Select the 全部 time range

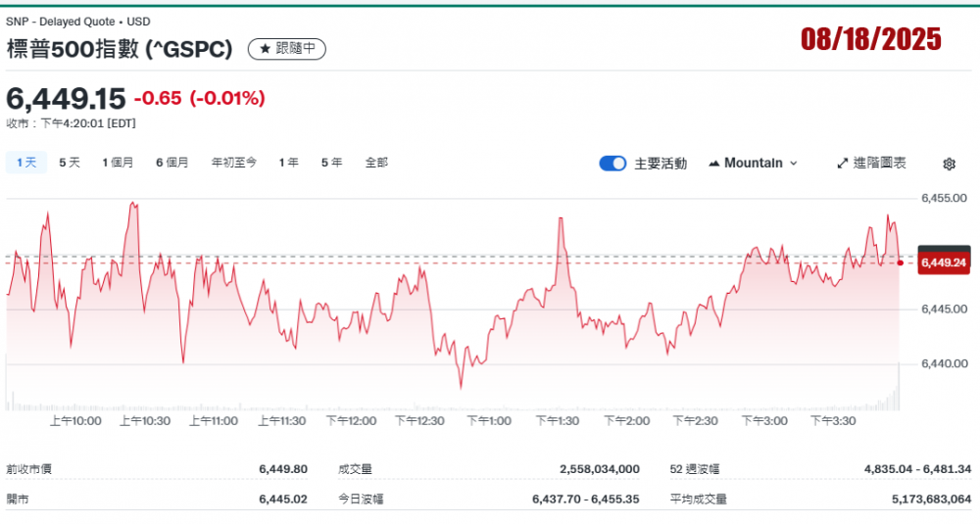(376, 163)
